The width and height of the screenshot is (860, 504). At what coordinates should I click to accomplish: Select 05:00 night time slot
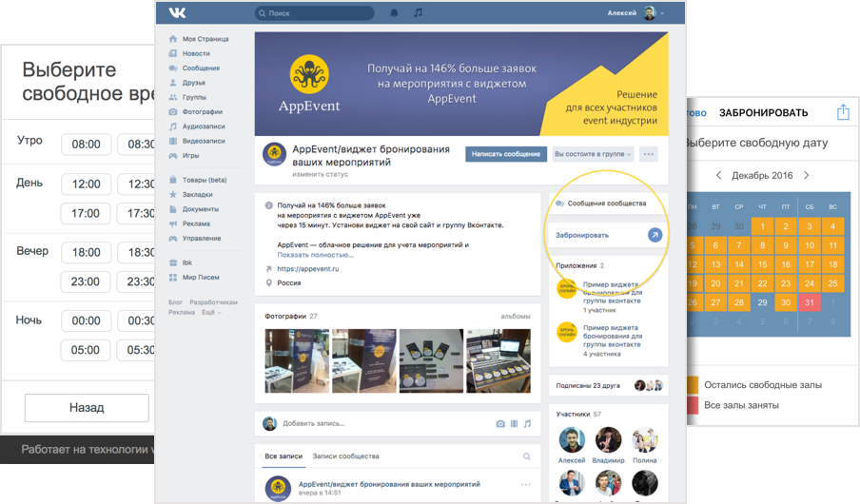86,350
